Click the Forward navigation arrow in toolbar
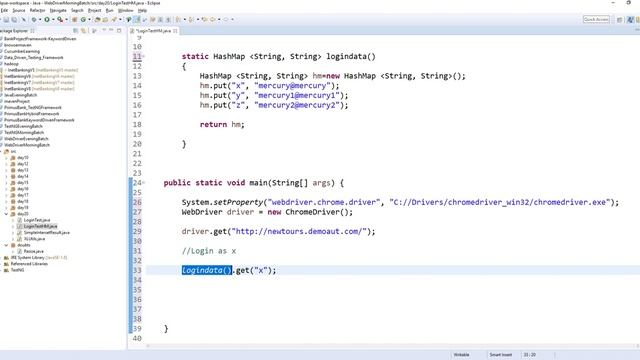640x360 pixels. point(226,19)
